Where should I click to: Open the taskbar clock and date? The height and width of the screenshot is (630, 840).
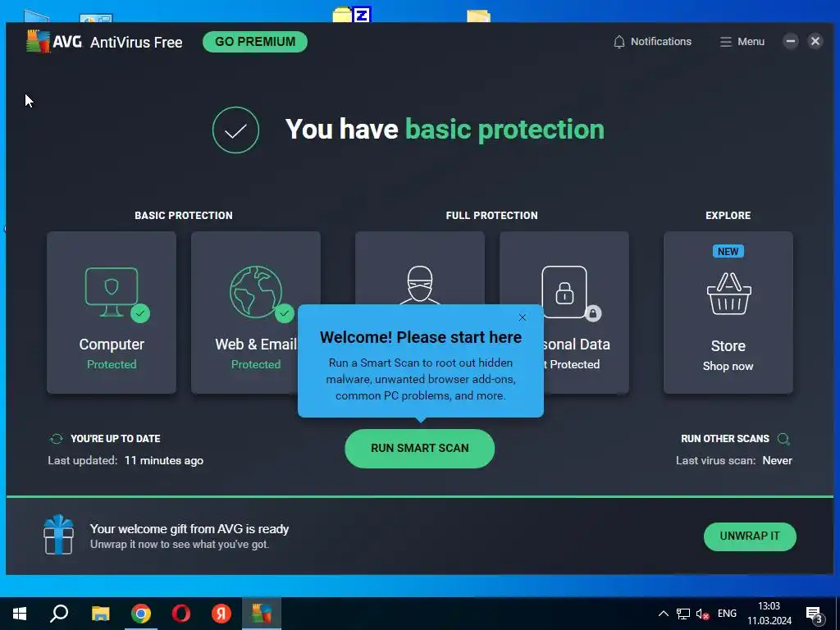(x=769, y=614)
